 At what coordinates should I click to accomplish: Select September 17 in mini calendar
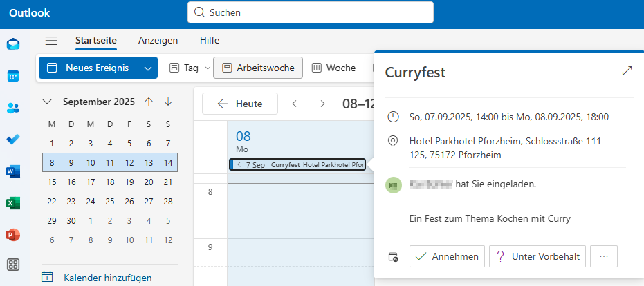click(91, 182)
